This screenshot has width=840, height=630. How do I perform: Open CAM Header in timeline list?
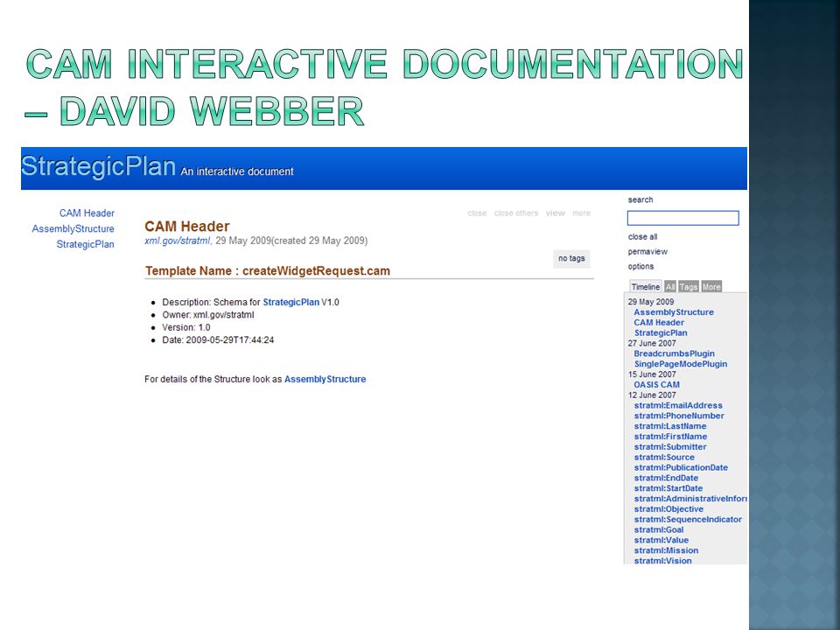(659, 323)
